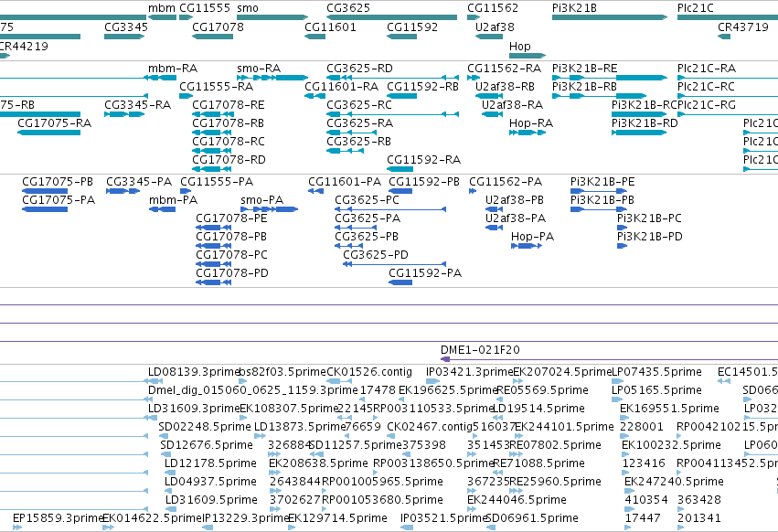Click transcript label "CG11562-RA"
This screenshot has width=778, height=532.
[x=504, y=68]
